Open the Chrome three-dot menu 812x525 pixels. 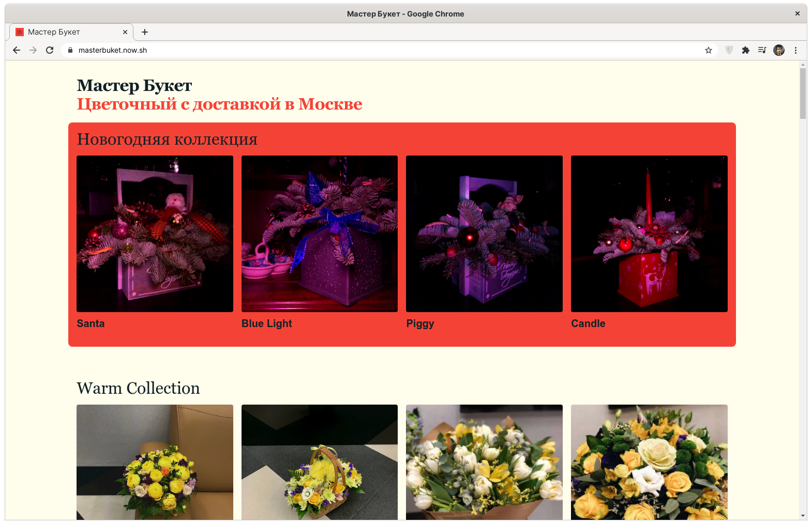click(x=795, y=50)
